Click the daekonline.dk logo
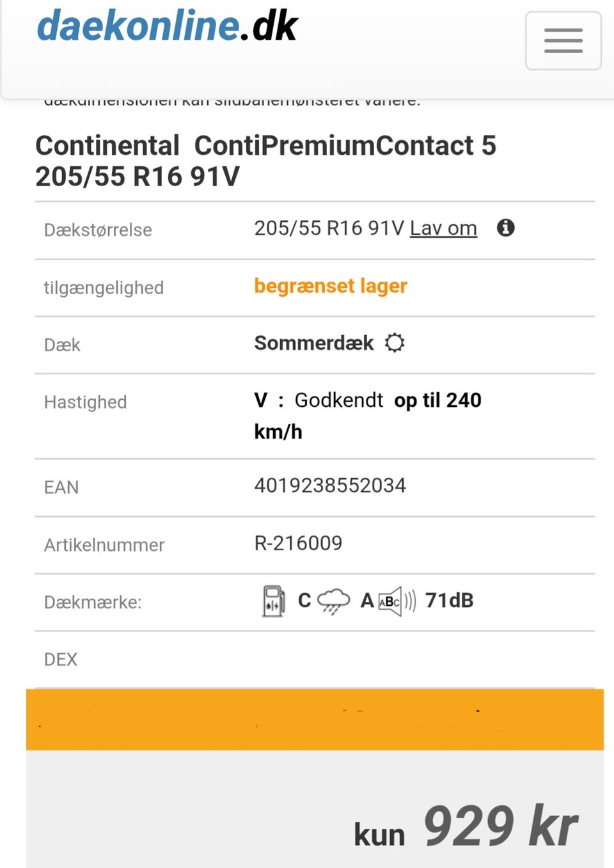This screenshot has height=868, width=614. (x=168, y=26)
